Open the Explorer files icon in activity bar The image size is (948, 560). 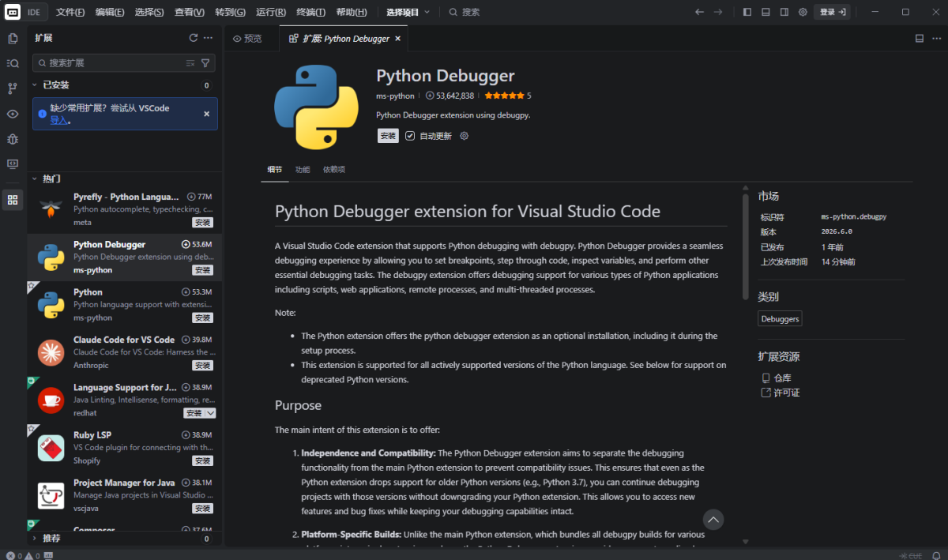point(13,38)
